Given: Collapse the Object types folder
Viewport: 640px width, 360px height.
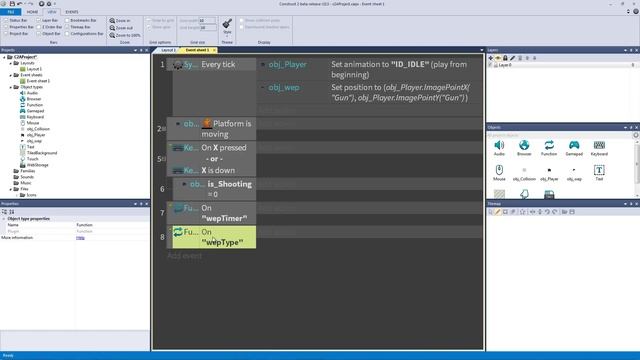Looking at the screenshot, I should pos(11,87).
